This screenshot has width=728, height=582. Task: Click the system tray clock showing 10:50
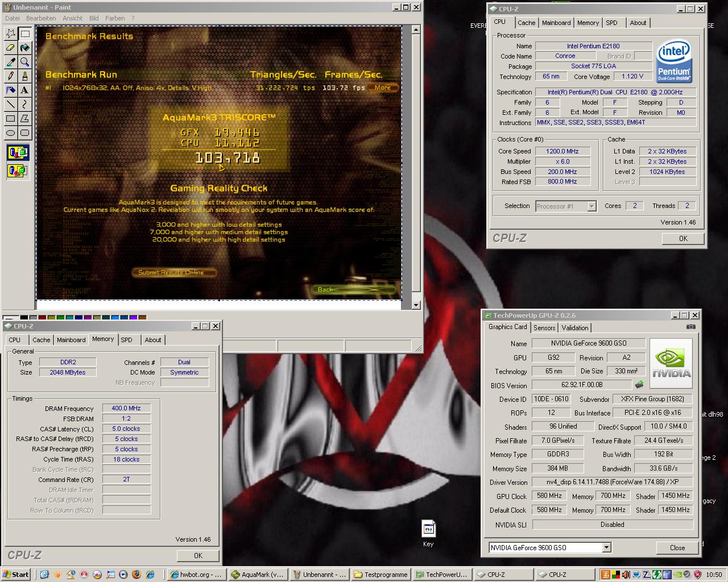[714, 575]
